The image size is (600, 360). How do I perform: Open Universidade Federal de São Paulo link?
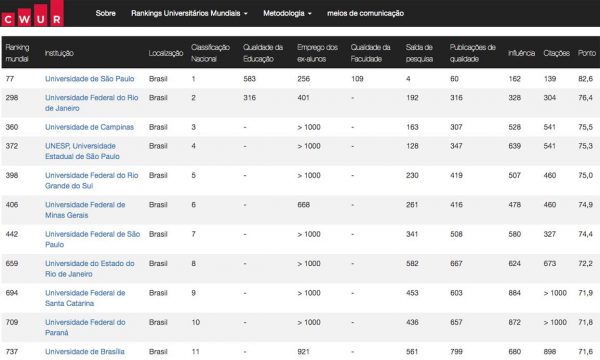click(93, 239)
